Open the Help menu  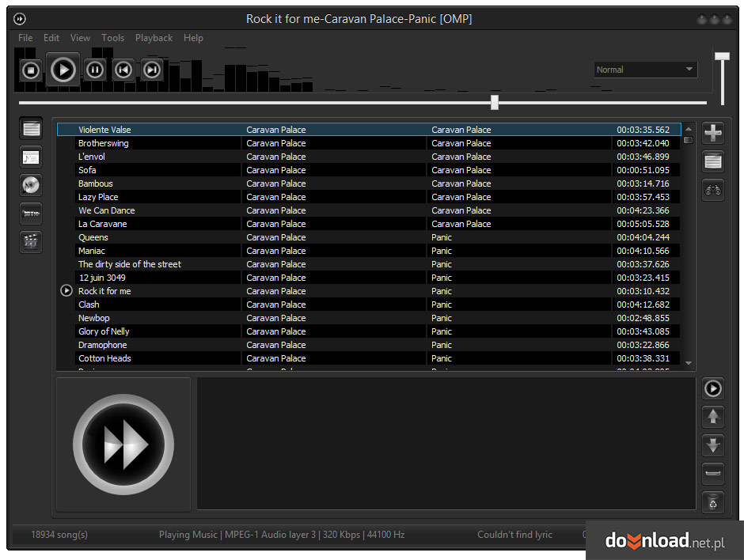[193, 38]
